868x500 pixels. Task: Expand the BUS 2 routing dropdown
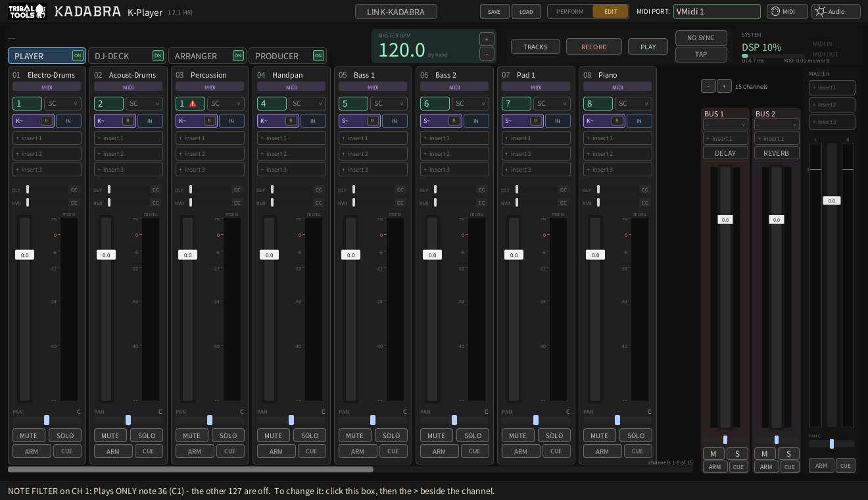click(777, 124)
